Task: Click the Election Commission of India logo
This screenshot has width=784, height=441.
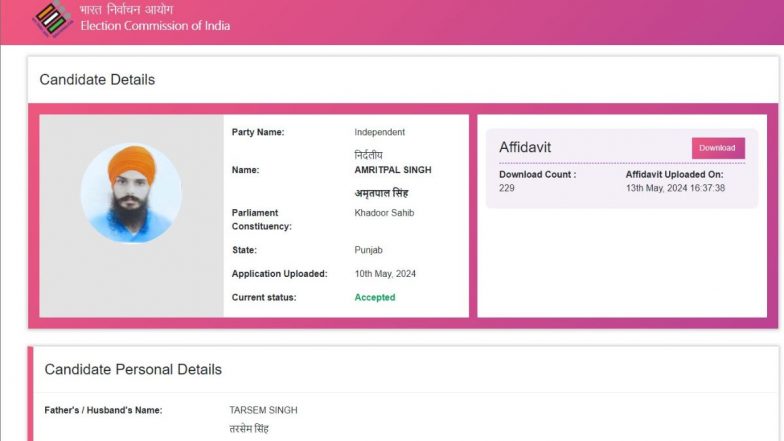Action: [52, 19]
